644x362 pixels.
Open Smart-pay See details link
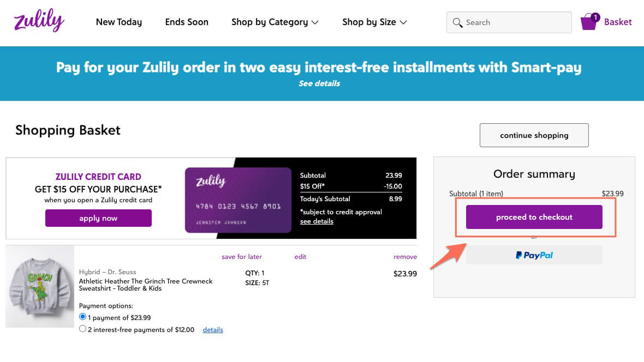pyautogui.click(x=319, y=83)
